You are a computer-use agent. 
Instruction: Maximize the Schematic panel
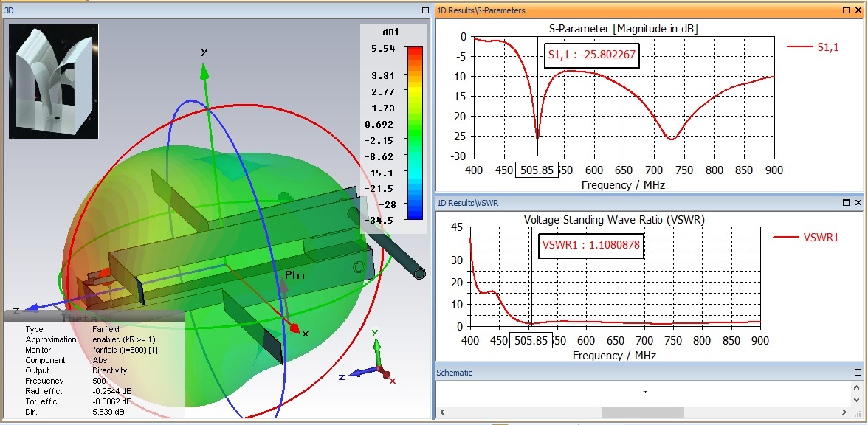pos(858,372)
